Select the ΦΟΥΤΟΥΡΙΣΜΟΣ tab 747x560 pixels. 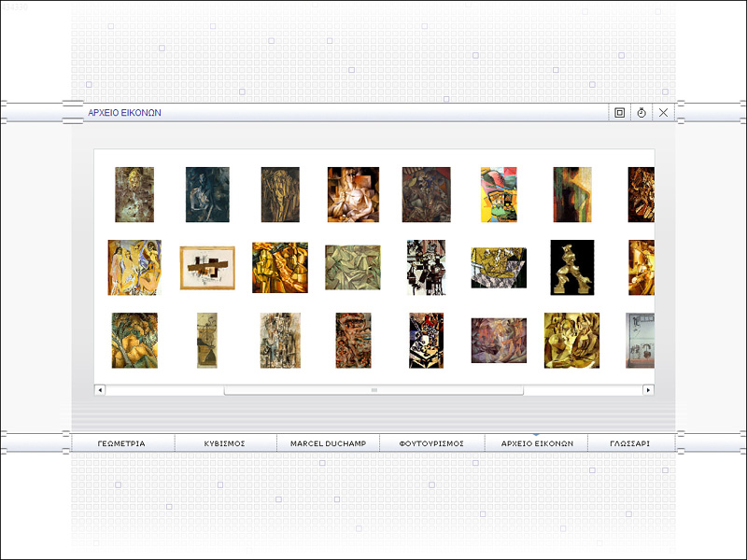click(431, 443)
